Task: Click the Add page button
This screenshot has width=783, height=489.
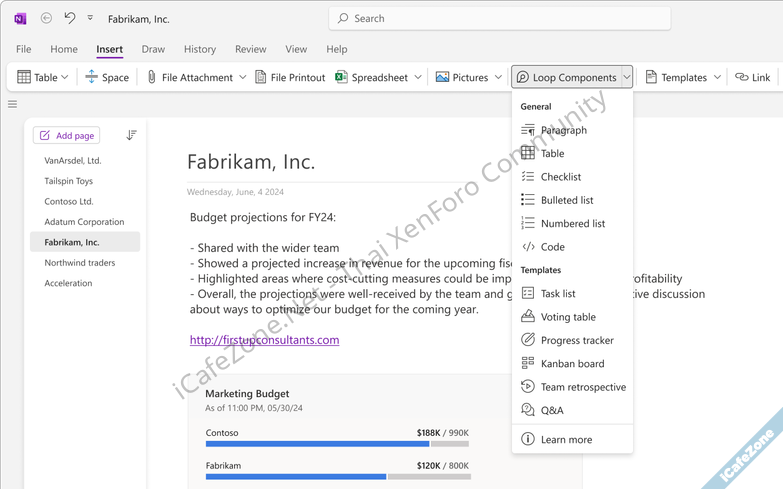Action: pos(67,135)
